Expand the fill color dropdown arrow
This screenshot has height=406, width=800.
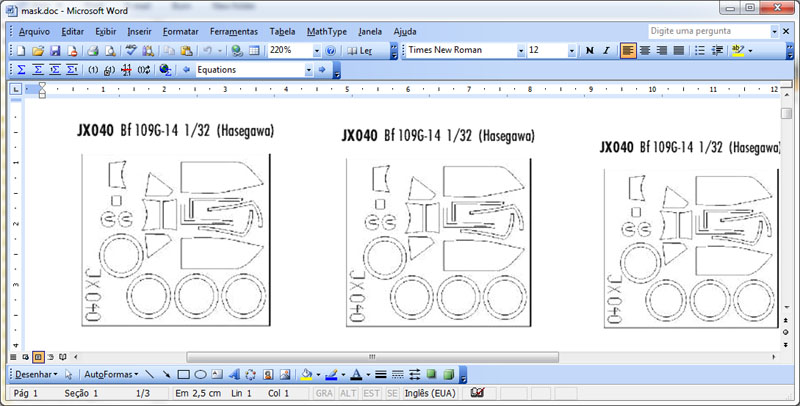[x=318, y=374]
